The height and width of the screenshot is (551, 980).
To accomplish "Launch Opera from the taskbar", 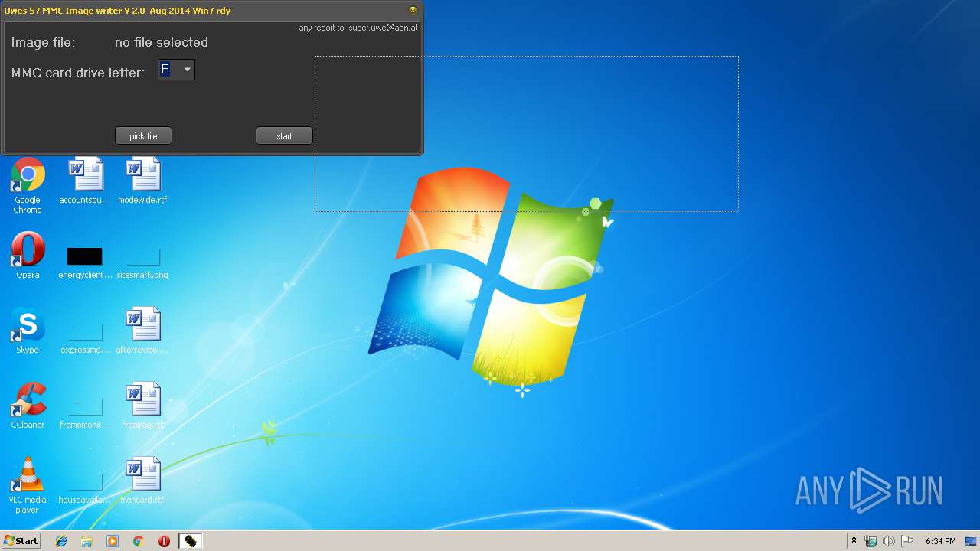I will (x=164, y=541).
